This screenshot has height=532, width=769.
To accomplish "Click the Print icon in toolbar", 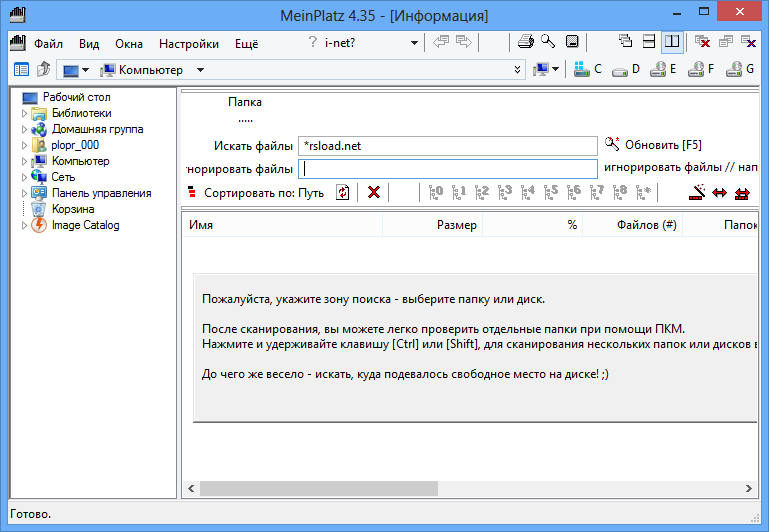I will pos(526,42).
